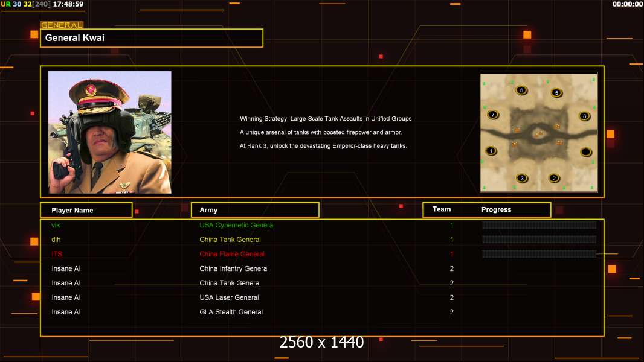Select start position 2 on the minimap

(x=554, y=178)
